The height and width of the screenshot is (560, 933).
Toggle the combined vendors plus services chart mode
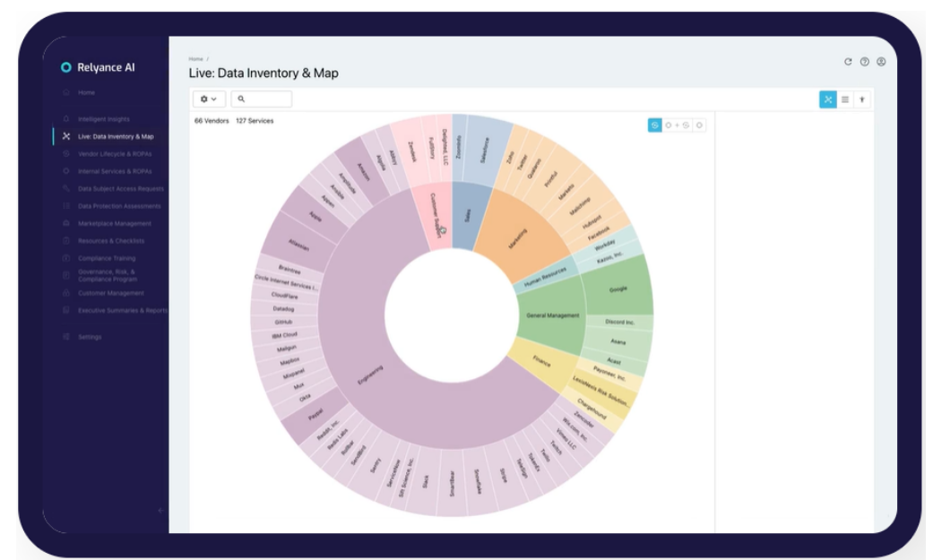677,125
